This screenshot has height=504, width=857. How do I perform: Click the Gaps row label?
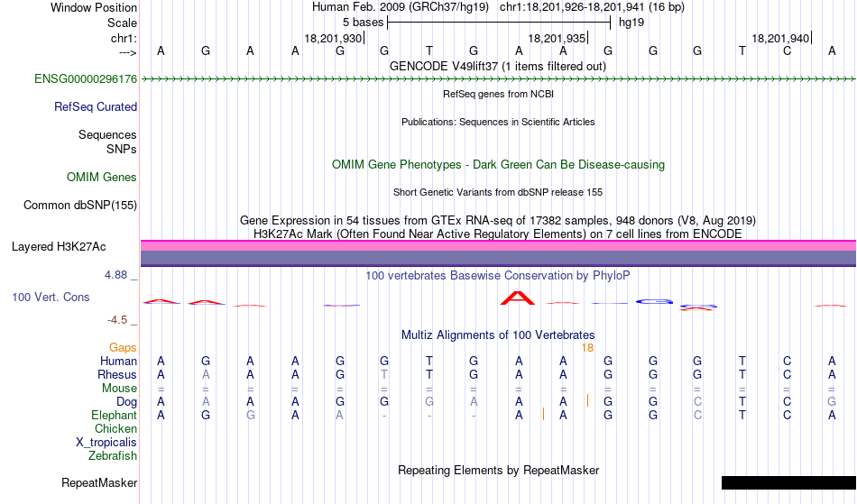click(x=123, y=347)
